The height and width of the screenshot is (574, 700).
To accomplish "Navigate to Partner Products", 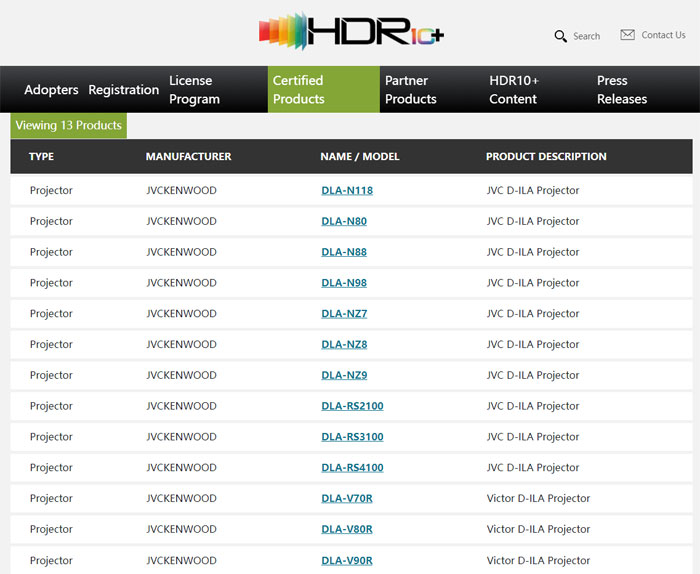I will pos(410,90).
